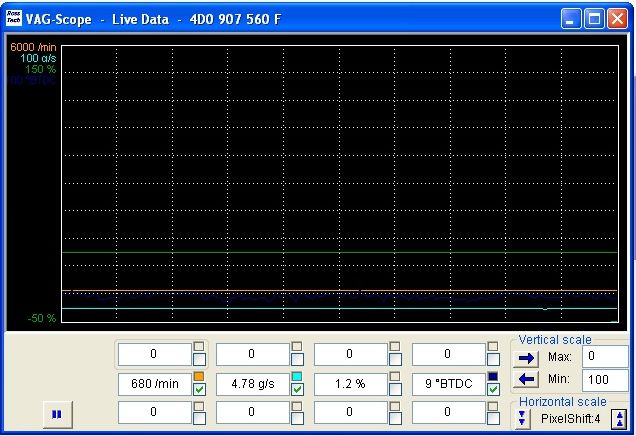The image size is (636, 436).
Task: Click the left arrow next to Min
Action: 527,379
